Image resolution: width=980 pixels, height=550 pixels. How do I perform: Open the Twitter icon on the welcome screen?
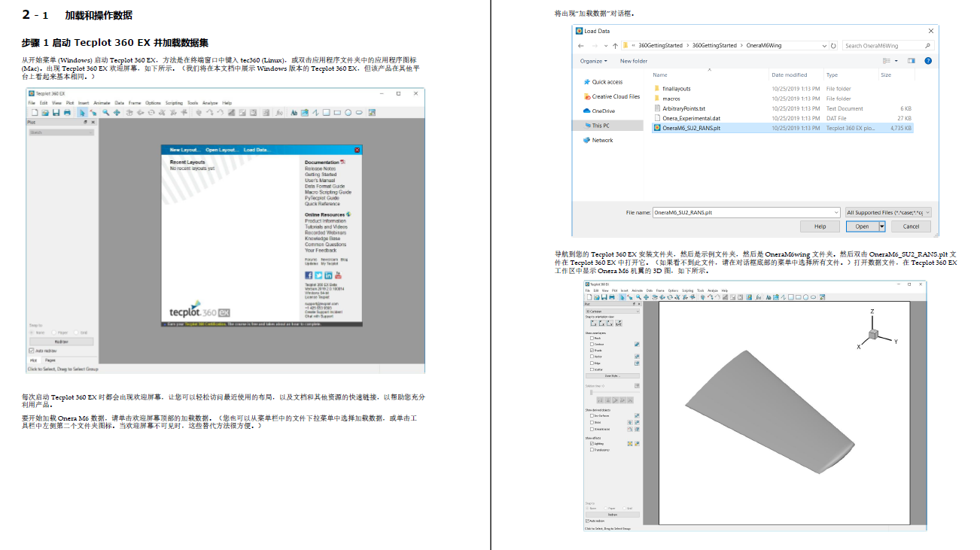[x=318, y=275]
